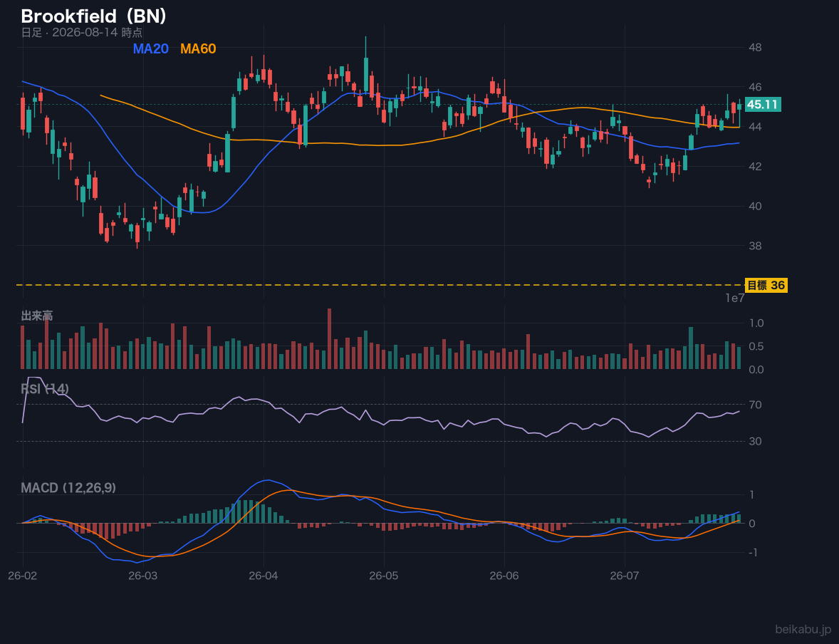Click the MACD (12,26,9) panel label
Viewport: 839px width, 644px height.
point(68,488)
